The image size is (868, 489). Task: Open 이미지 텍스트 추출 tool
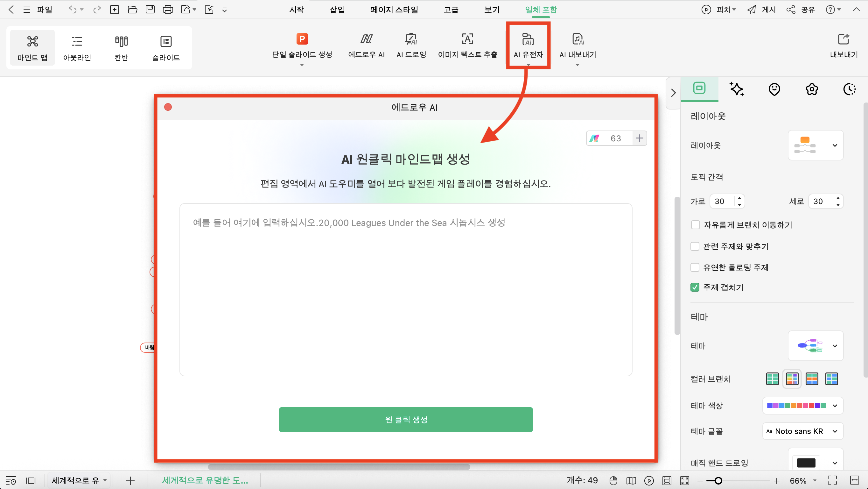(x=467, y=46)
